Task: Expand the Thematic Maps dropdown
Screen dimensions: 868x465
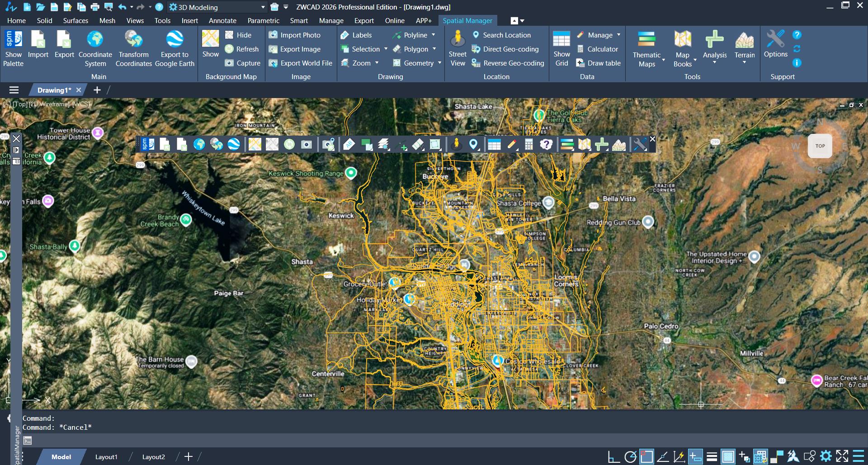Action: tap(663, 60)
